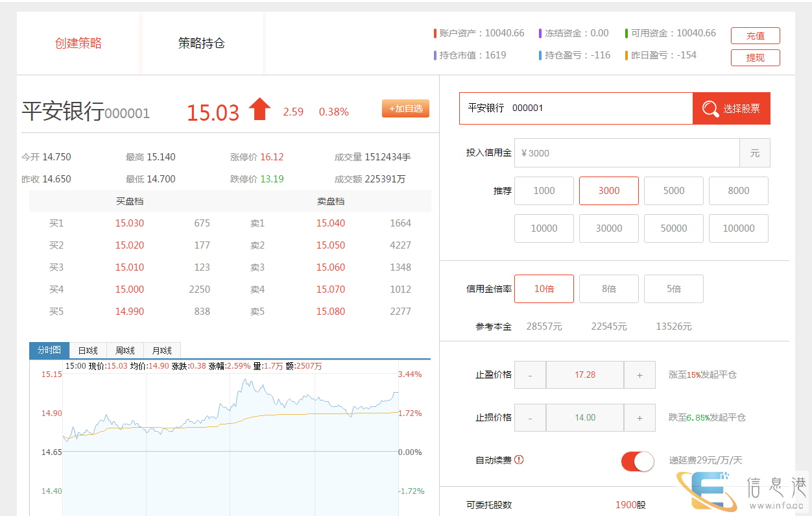
Task: Select the 周K线 chart tab
Action: point(125,350)
